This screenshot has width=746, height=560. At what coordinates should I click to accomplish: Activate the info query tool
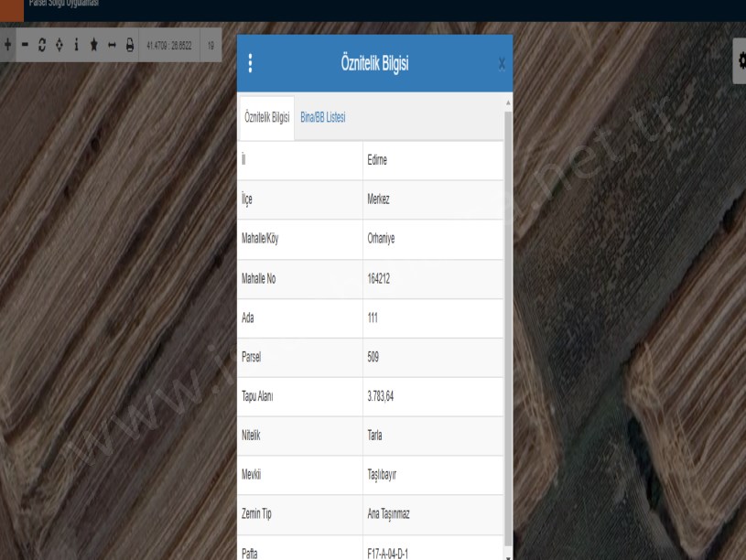[x=77, y=45]
